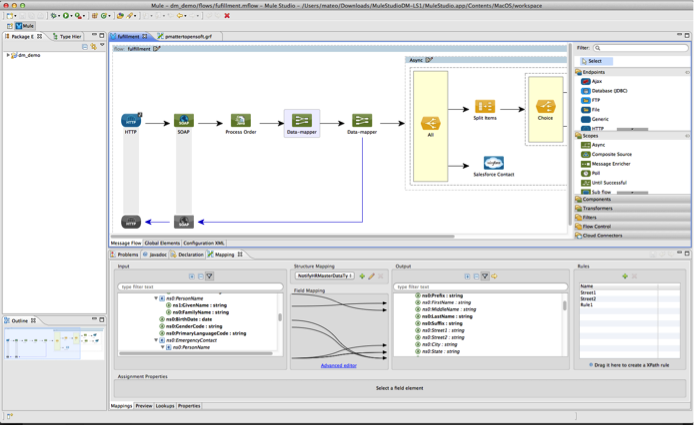
Task: Switch to the pmattertopensoft.grf editor tab
Action: pyautogui.click(x=188, y=37)
